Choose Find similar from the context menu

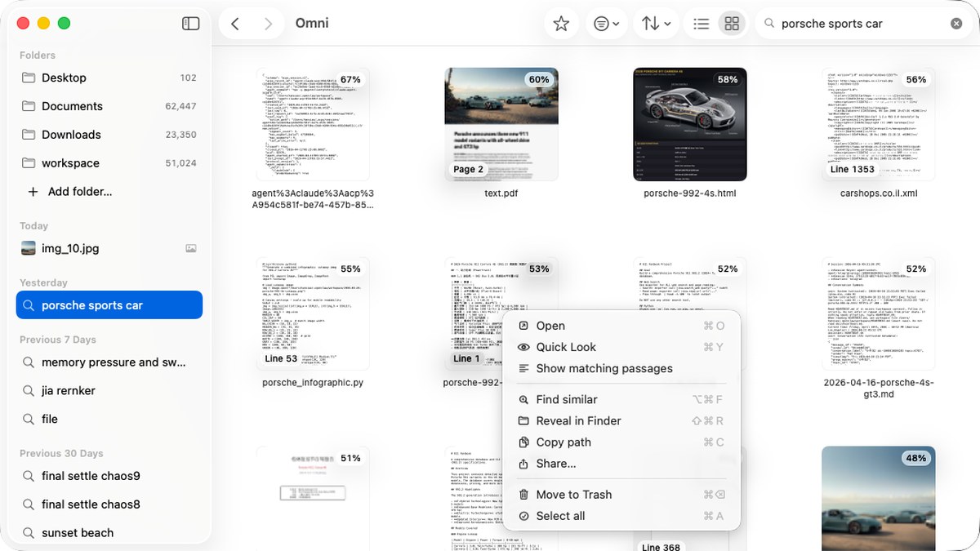coord(621,399)
